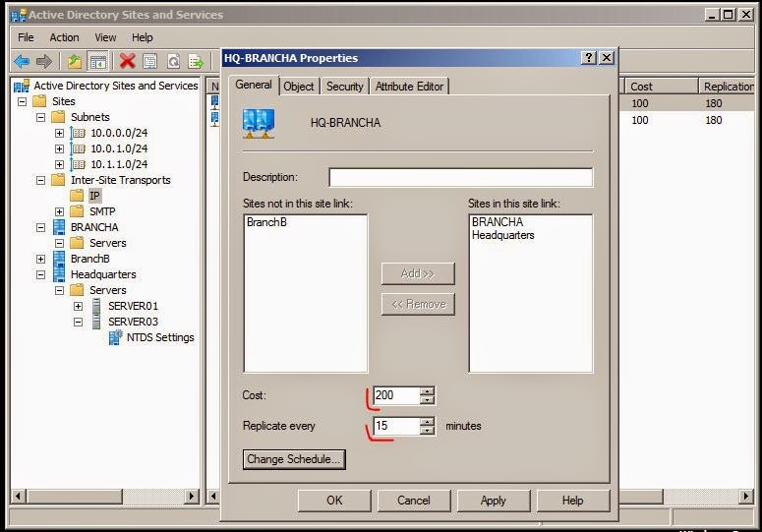
Task: Expand the 10.0.0.0/24 subnet node
Action: pyautogui.click(x=59, y=133)
